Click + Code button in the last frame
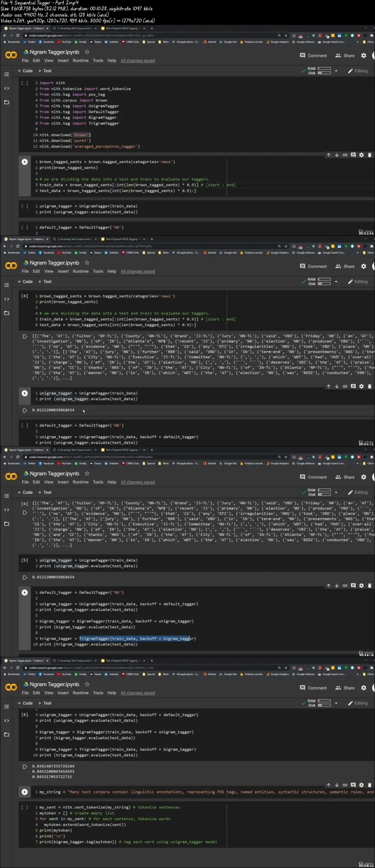Screen dimensions: 375x868 (25, 703)
